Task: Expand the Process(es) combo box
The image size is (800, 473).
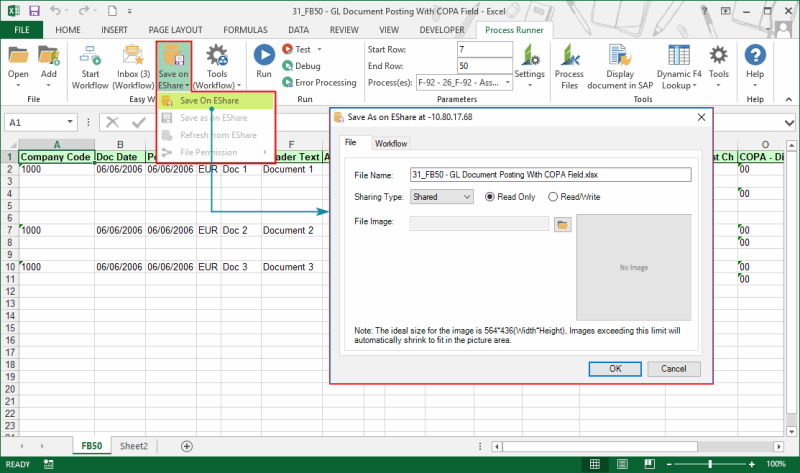Action: pos(505,82)
